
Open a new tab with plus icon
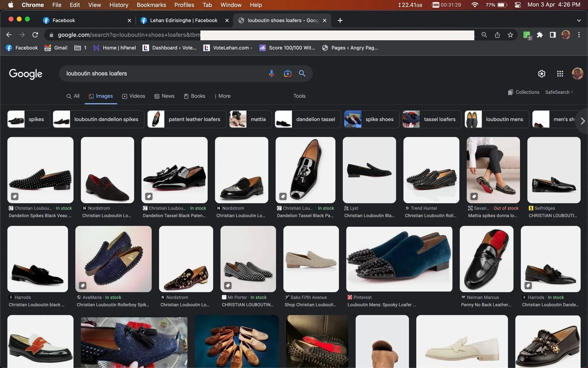[340, 20]
